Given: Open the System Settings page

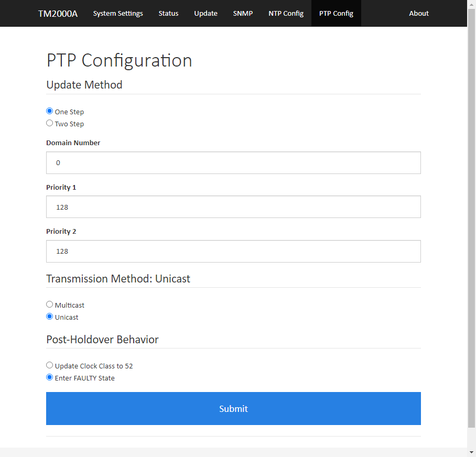Looking at the screenshot, I should (x=118, y=13).
